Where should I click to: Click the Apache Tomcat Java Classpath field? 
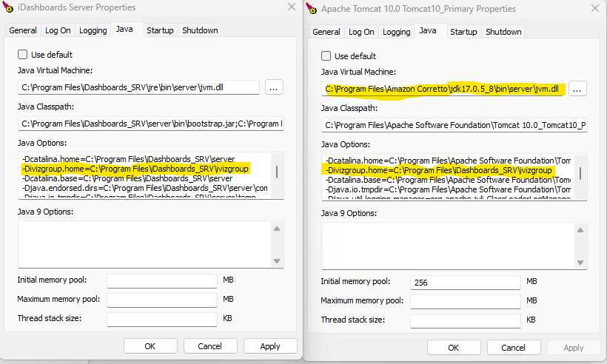[455, 125]
